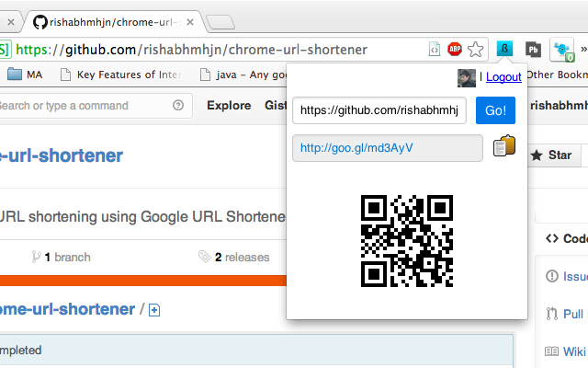View 2 releases link
The image size is (588, 368).
(x=242, y=258)
